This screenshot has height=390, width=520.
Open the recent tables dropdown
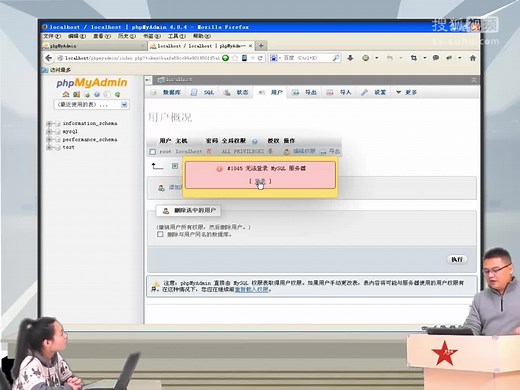[91, 105]
